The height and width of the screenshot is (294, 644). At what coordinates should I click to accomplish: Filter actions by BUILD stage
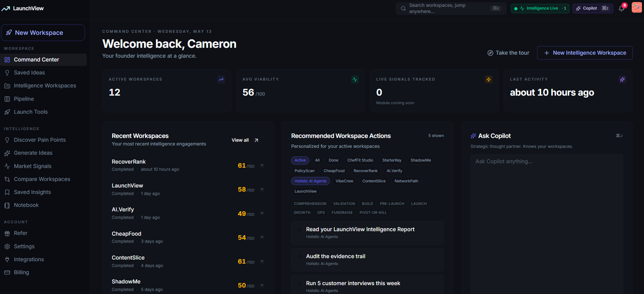tap(368, 204)
